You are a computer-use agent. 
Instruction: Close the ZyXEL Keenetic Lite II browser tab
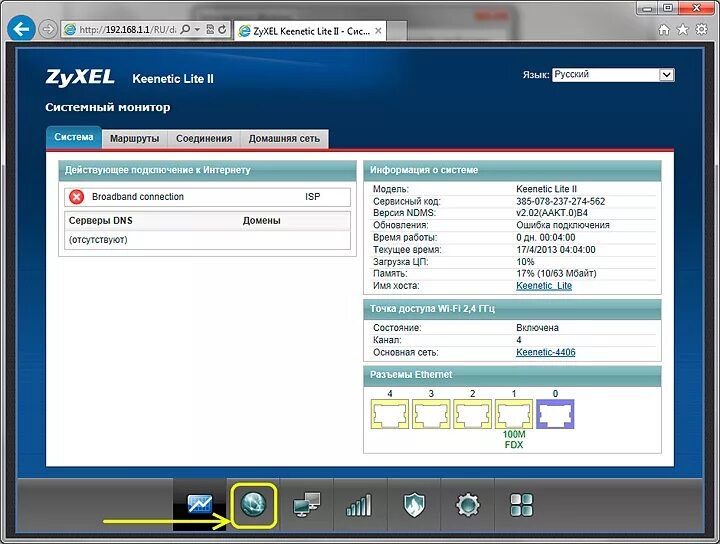click(378, 31)
